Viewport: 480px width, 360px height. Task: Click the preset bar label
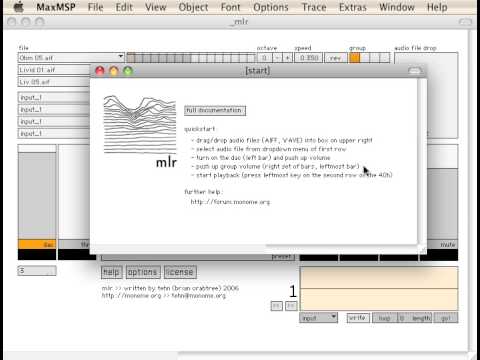283,257
